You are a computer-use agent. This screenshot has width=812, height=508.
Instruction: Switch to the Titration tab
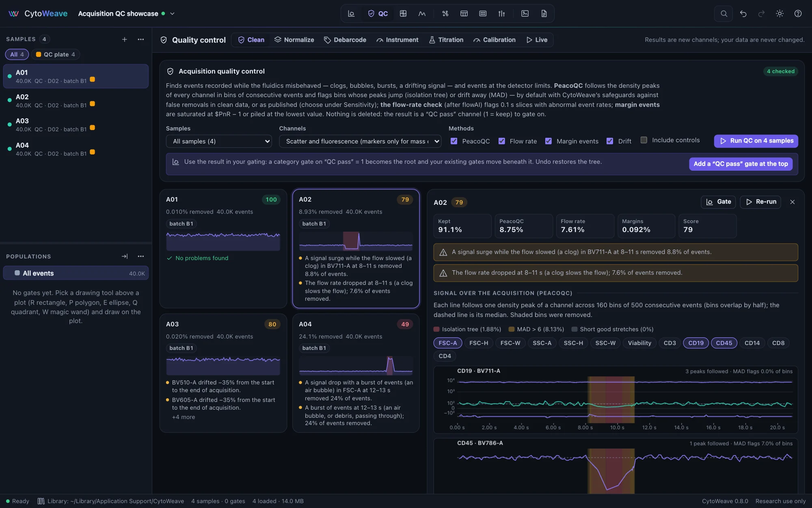click(x=446, y=40)
